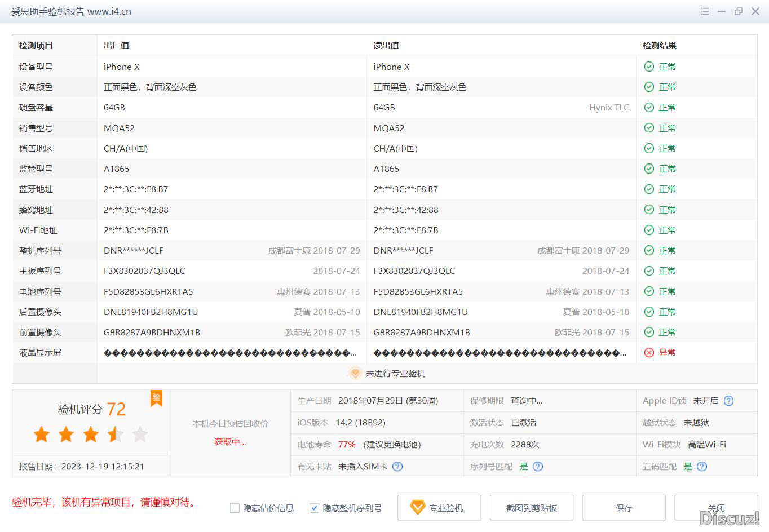769x532 pixels.
Task: Click the 专业验机 button
Action: [x=439, y=508]
